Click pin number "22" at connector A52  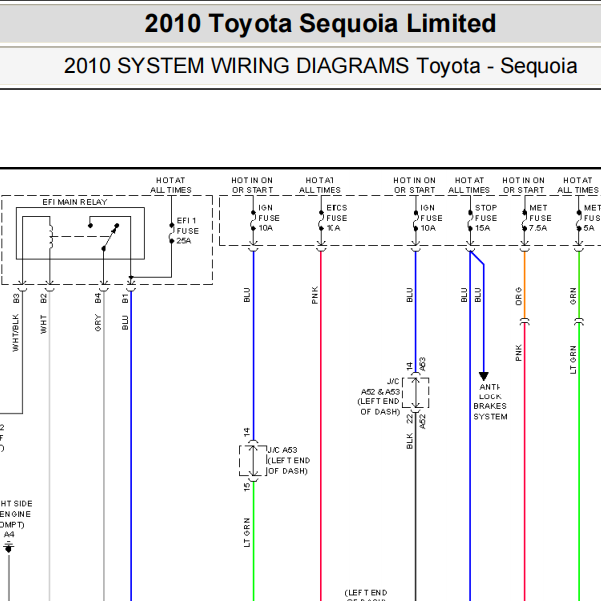[409, 418]
